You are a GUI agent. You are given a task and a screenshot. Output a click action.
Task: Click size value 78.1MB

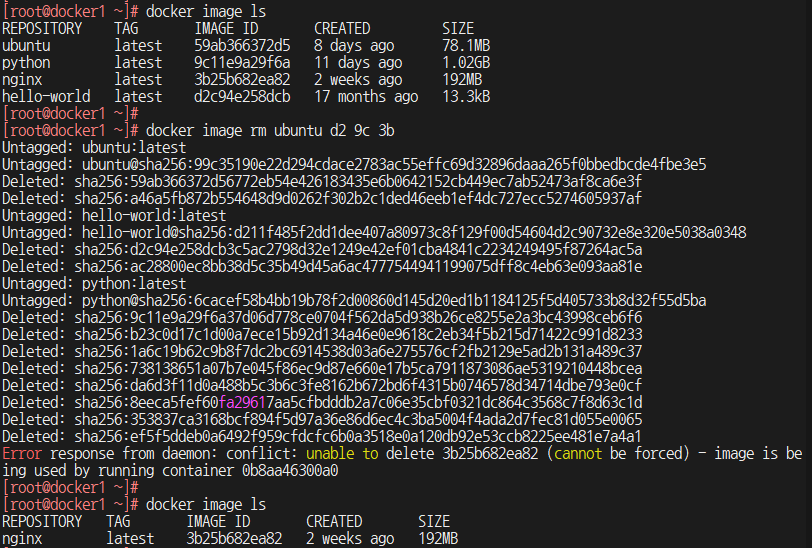coord(466,46)
